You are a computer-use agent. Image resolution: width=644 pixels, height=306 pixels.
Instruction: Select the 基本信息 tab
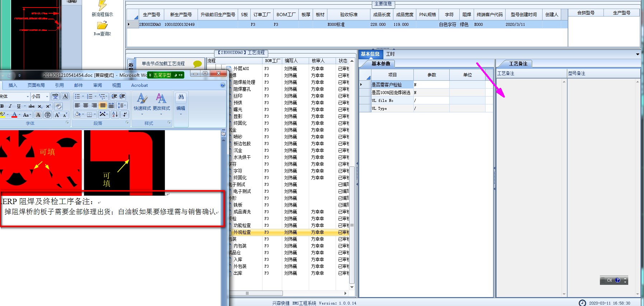370,54
